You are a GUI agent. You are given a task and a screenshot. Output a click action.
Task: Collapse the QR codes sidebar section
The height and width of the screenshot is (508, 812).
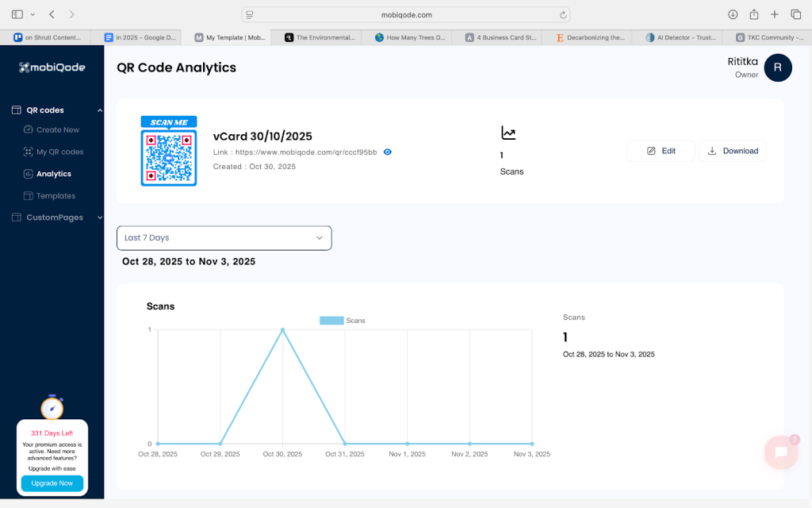coord(99,110)
